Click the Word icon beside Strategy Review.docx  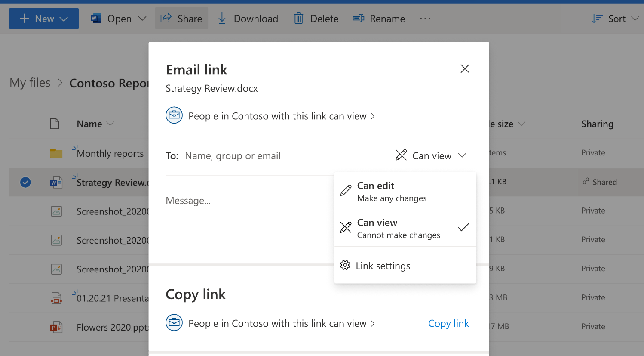(x=56, y=182)
